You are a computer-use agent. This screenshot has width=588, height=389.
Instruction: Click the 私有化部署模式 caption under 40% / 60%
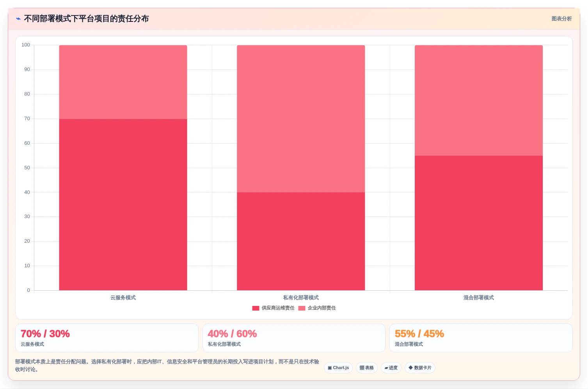tap(224, 344)
